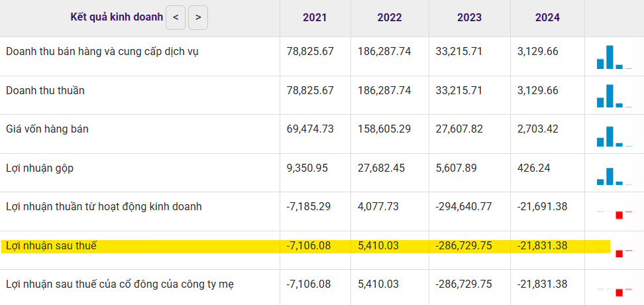Image resolution: width=644 pixels, height=305 pixels.
Task: Select gross profit value 5,607.89
Action: pos(456,168)
